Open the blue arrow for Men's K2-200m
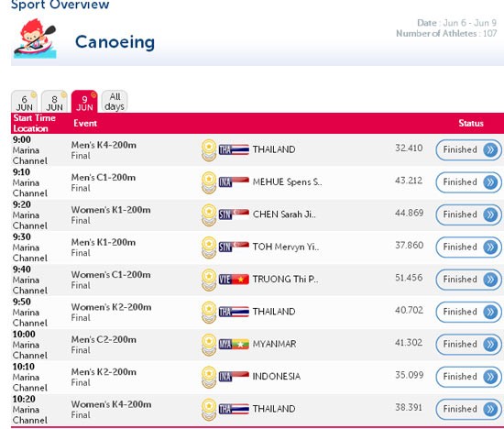Image resolution: width=504 pixels, height=429 pixels. [490, 377]
